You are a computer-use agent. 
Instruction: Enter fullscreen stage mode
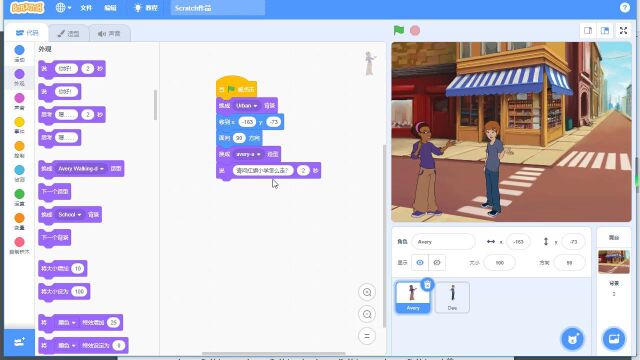(623, 31)
